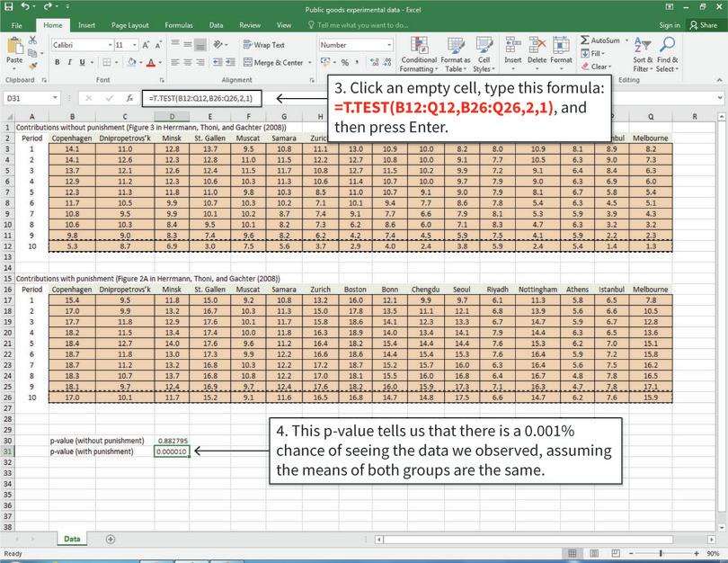This screenshot has width=728, height=563.
Task: Click the Sign in link
Action: point(670,25)
